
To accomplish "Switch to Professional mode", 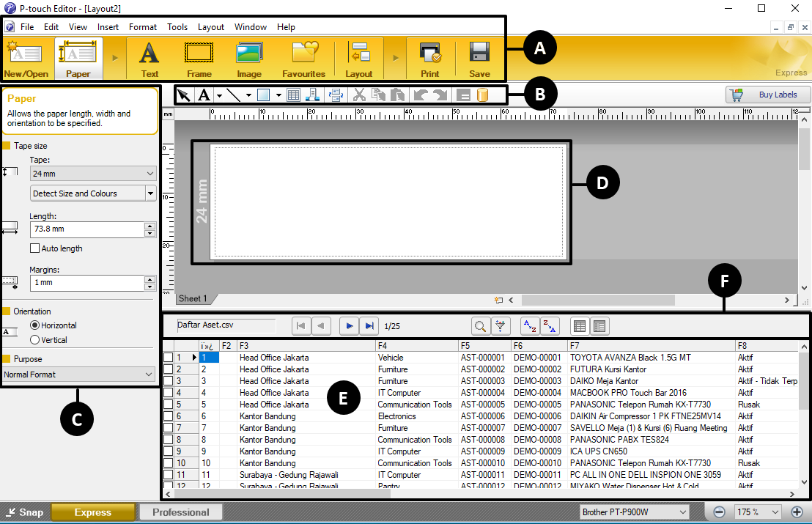I will 180,512.
